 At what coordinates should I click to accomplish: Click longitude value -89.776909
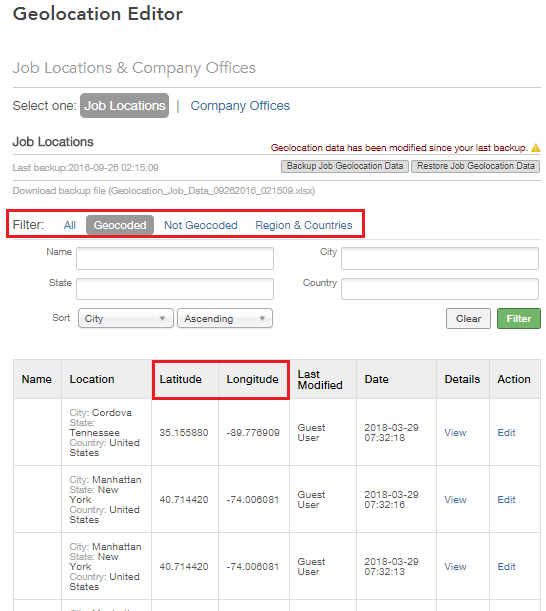(x=253, y=433)
